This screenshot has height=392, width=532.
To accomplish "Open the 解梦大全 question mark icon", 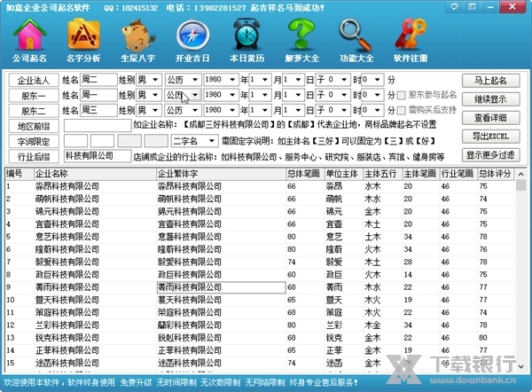I will [x=302, y=40].
